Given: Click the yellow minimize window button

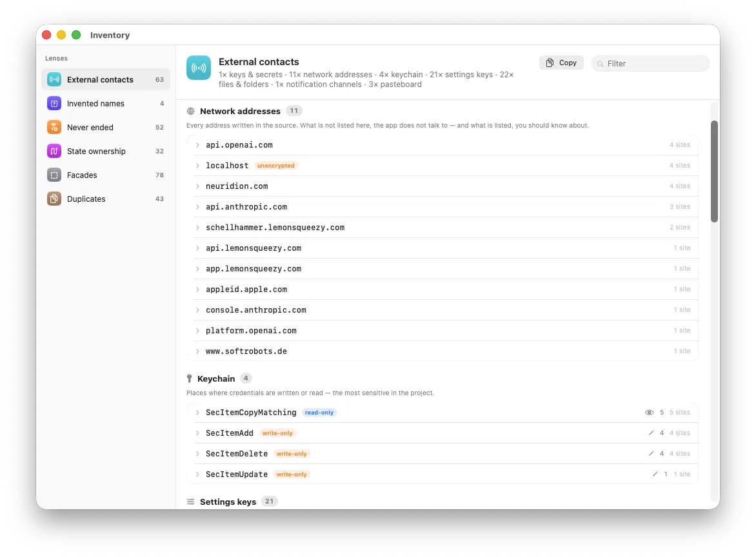Looking at the screenshot, I should point(61,35).
